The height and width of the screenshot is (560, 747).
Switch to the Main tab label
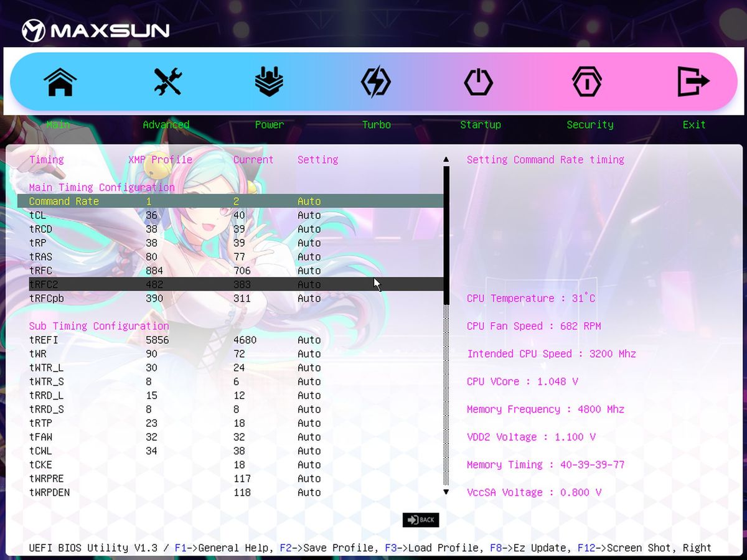pyautogui.click(x=58, y=124)
